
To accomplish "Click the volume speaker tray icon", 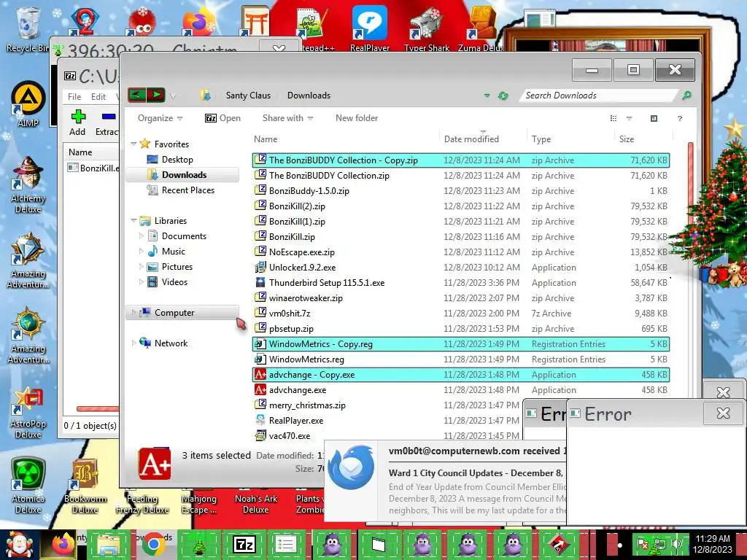I will tap(678, 543).
